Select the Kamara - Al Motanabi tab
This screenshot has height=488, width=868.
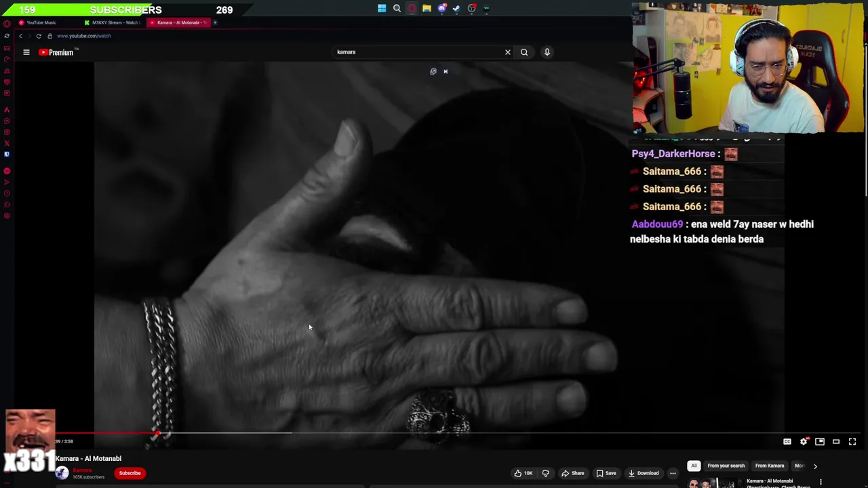(x=179, y=22)
